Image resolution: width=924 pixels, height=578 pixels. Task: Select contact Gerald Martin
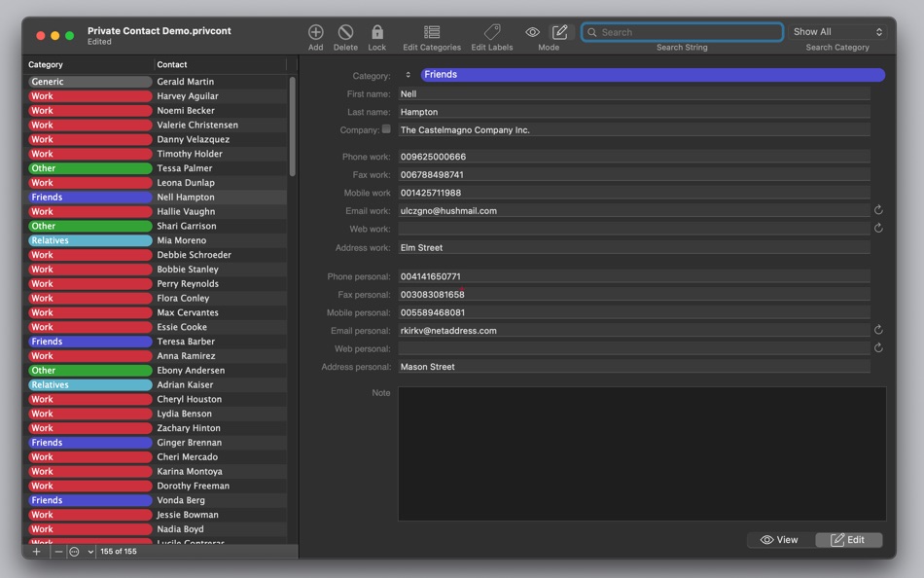(185, 82)
